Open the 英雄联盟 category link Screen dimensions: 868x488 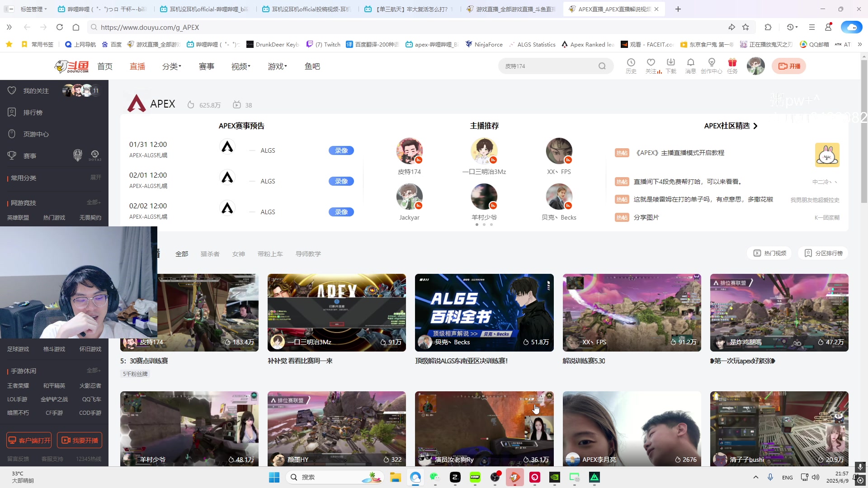(x=18, y=218)
